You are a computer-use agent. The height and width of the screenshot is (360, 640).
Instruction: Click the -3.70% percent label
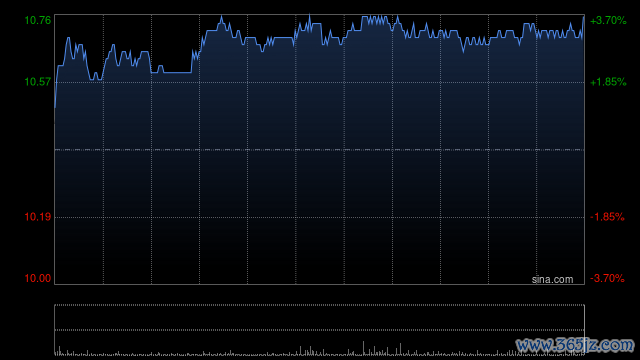coord(607,278)
